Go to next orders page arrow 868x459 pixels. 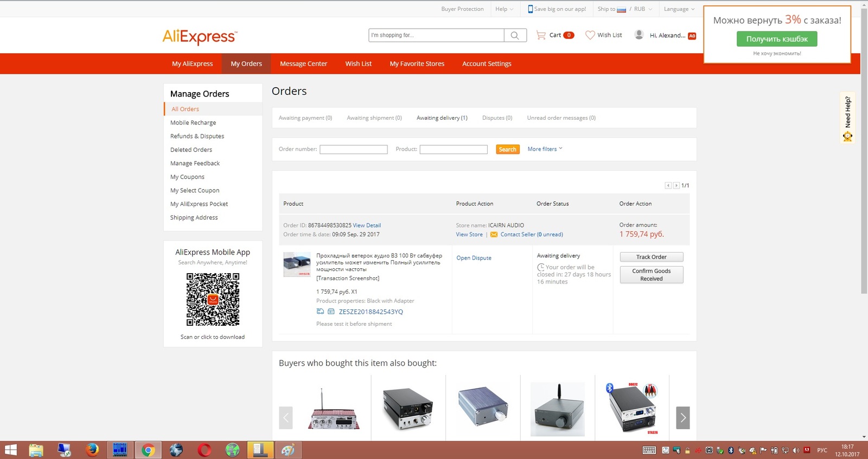(x=676, y=185)
